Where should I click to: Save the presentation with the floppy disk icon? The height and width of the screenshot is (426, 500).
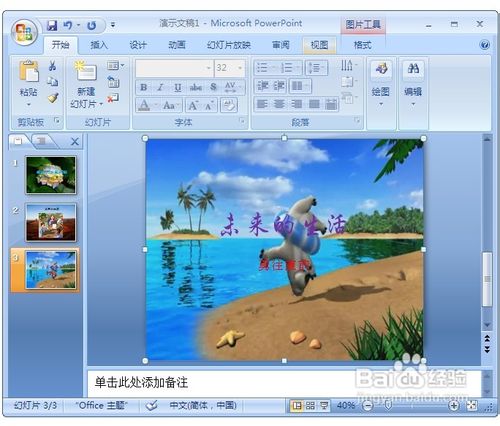[52, 25]
